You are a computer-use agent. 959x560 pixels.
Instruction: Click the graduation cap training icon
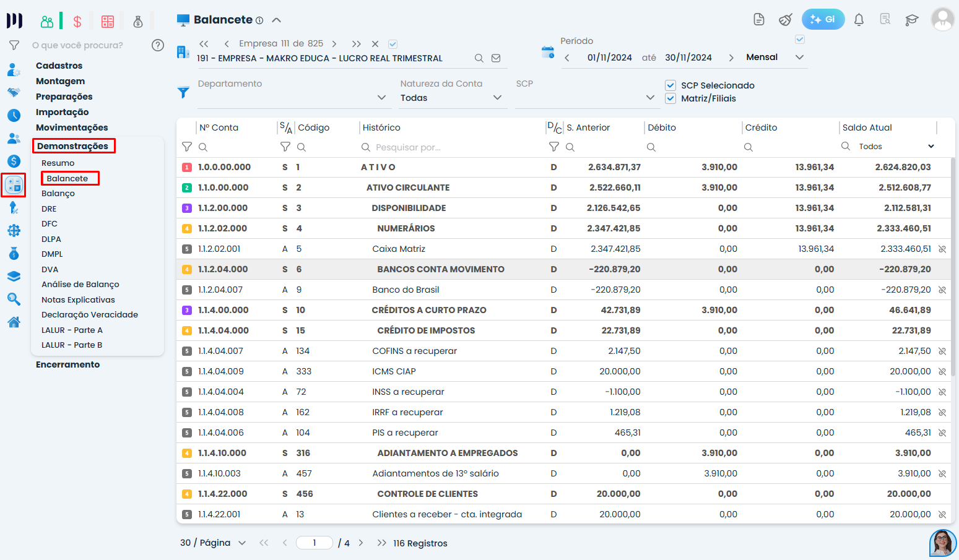pyautogui.click(x=911, y=20)
